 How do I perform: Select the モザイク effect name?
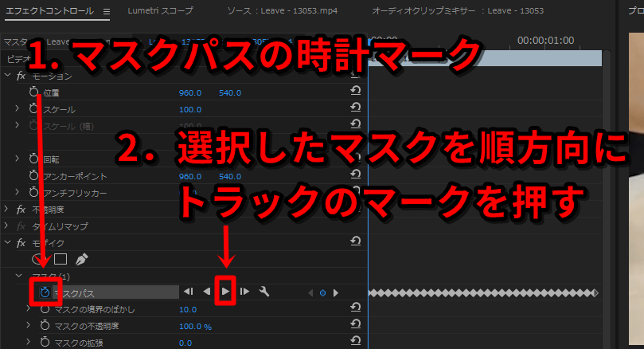click(49, 243)
